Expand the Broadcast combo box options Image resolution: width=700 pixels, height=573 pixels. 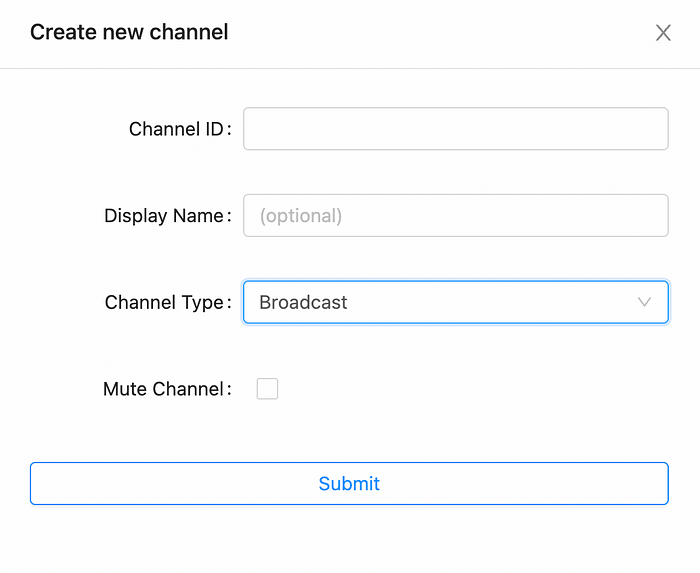pos(455,302)
